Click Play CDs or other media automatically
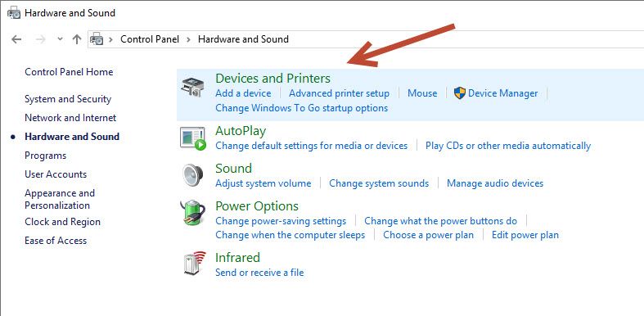Image resolution: width=644 pixels, height=316 pixels. [x=508, y=146]
